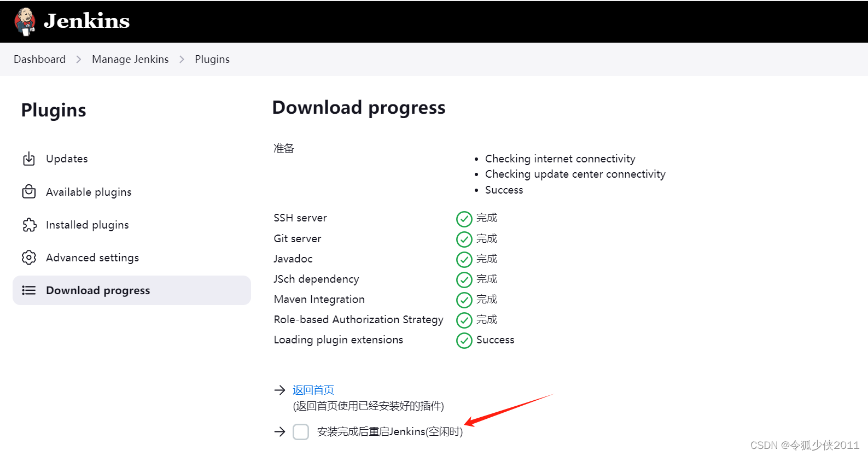Click the 安装完成后重启Jenkins label

coord(390,432)
